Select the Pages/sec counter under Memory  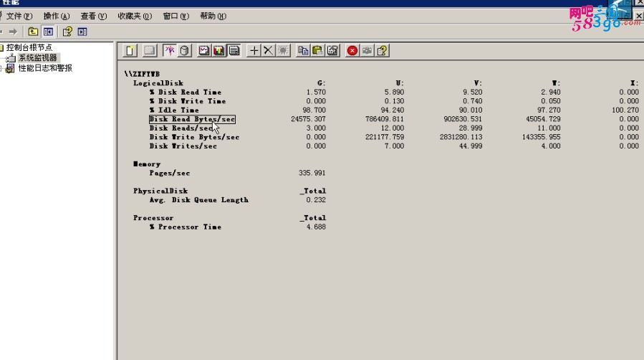pyautogui.click(x=170, y=173)
